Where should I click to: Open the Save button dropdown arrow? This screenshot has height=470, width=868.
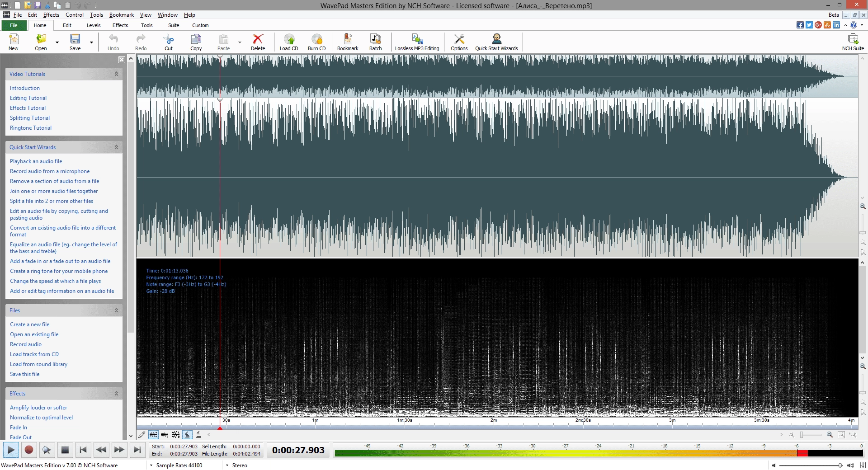91,42
